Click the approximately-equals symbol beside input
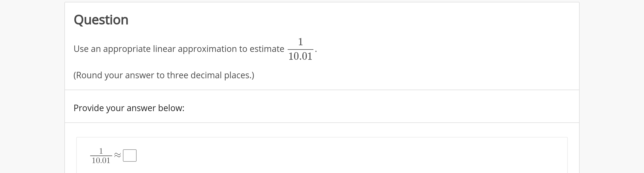The height and width of the screenshot is (173, 644). tap(117, 155)
